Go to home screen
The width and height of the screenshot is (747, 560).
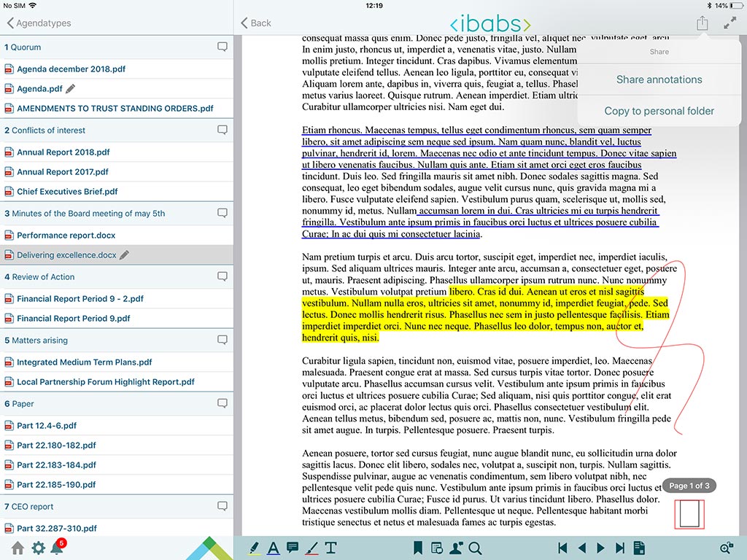point(18,548)
